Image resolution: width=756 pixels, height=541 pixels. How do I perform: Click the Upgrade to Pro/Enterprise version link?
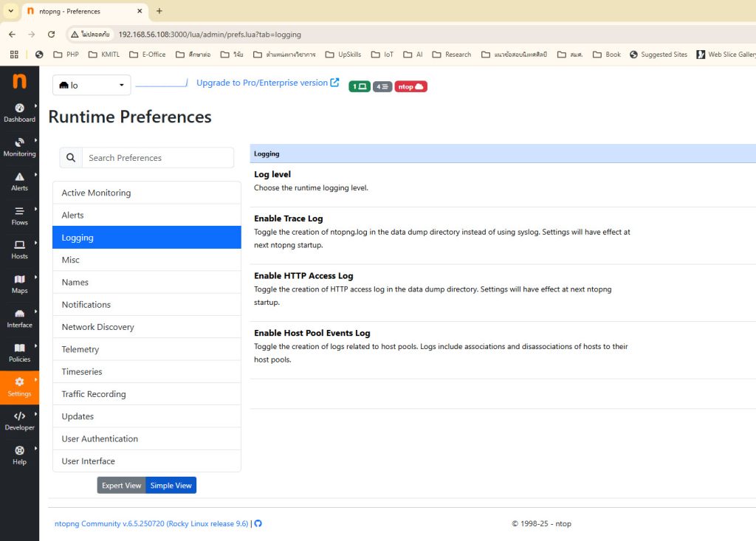point(267,83)
